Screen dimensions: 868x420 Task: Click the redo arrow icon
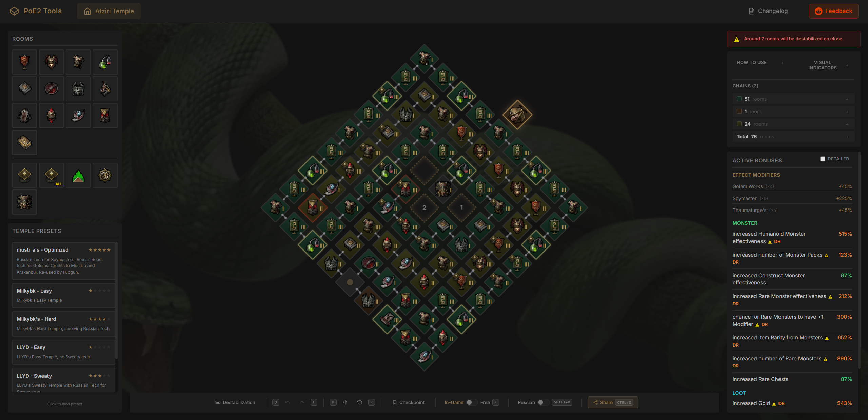coord(302,402)
